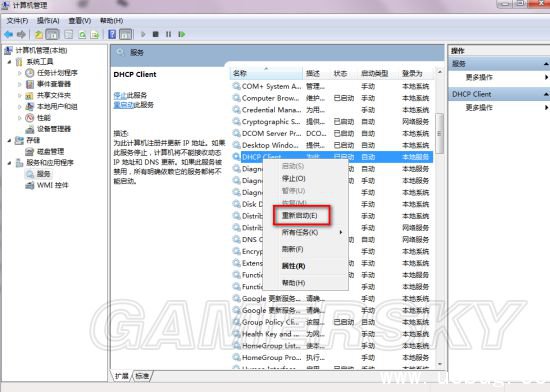Switch to the 标准 tab
The width and height of the screenshot is (550, 392).
tap(142, 376)
